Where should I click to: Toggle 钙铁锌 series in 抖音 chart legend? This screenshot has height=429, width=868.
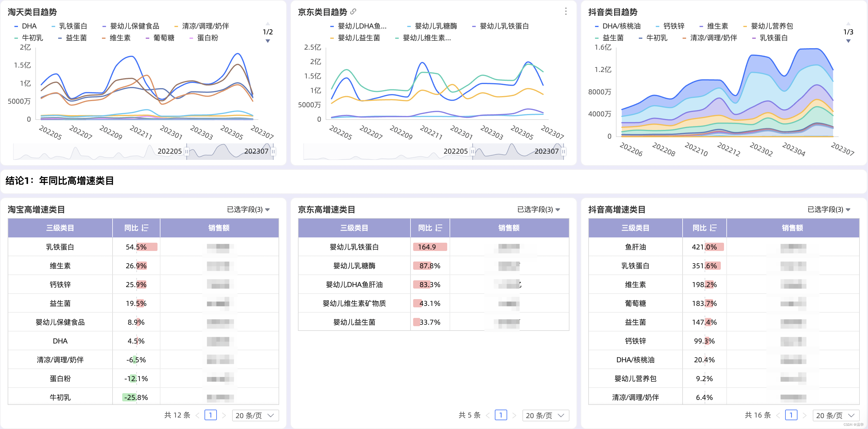670,26
